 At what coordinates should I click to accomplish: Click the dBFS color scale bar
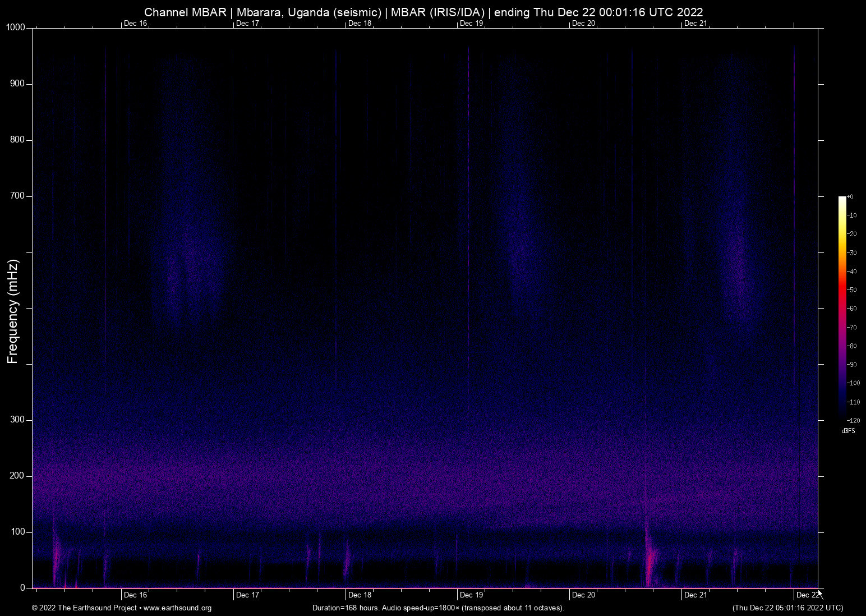point(842,307)
